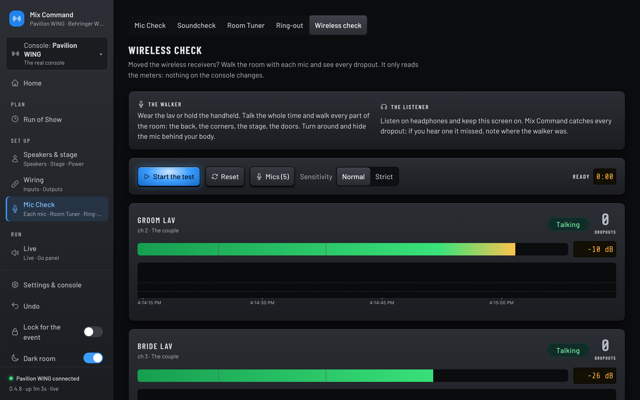Click the Start the test button
The height and width of the screenshot is (400, 640).
coord(169,177)
